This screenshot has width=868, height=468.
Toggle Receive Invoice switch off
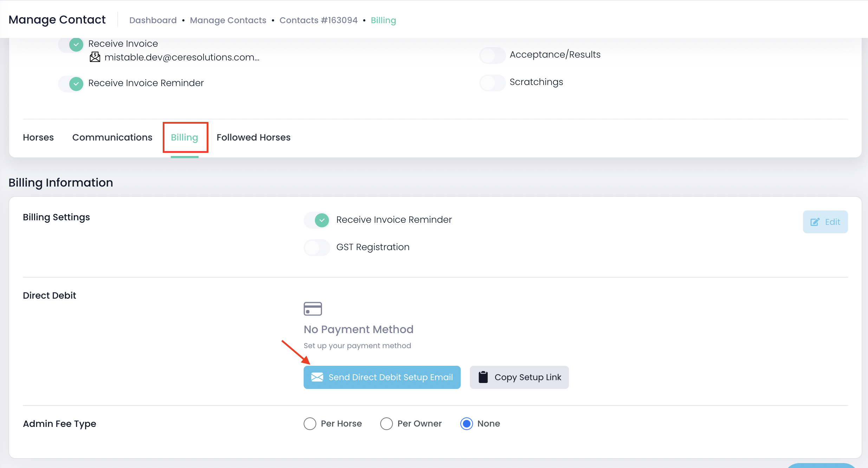tap(71, 45)
